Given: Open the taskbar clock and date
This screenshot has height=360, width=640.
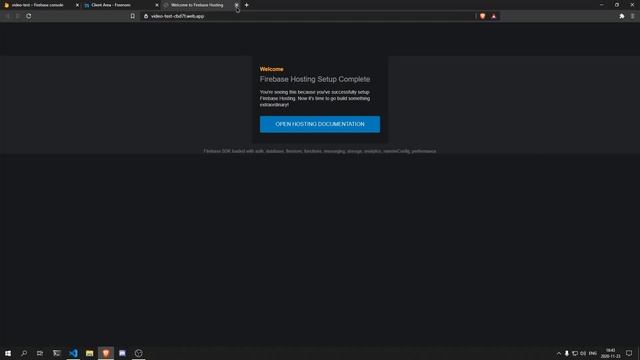Looking at the screenshot, I should 611,353.
